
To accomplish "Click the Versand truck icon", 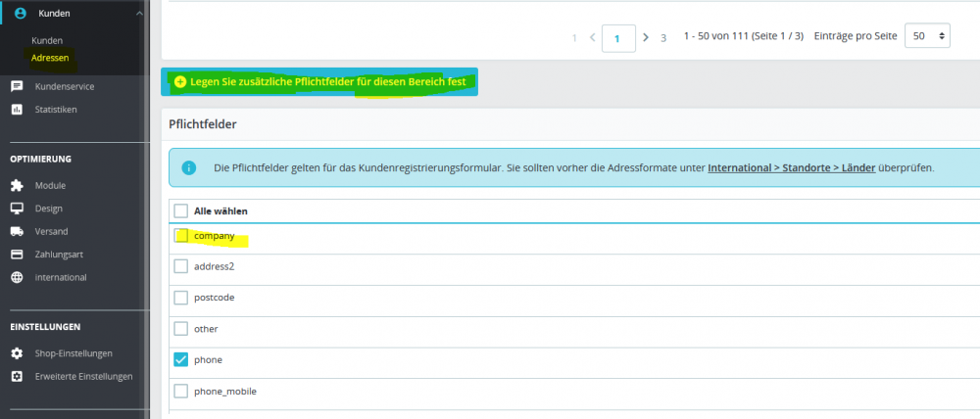I will click(17, 232).
